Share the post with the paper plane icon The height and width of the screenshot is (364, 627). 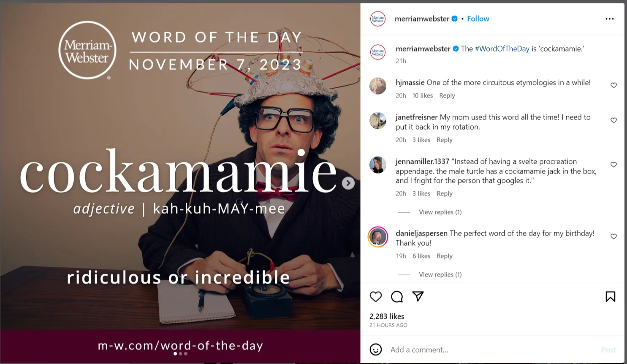418,297
